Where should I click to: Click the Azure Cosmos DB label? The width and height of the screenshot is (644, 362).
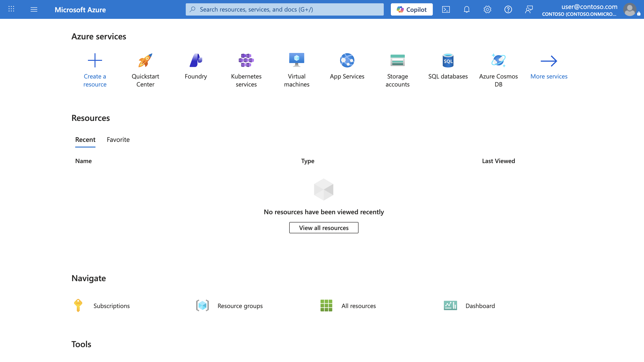click(498, 80)
